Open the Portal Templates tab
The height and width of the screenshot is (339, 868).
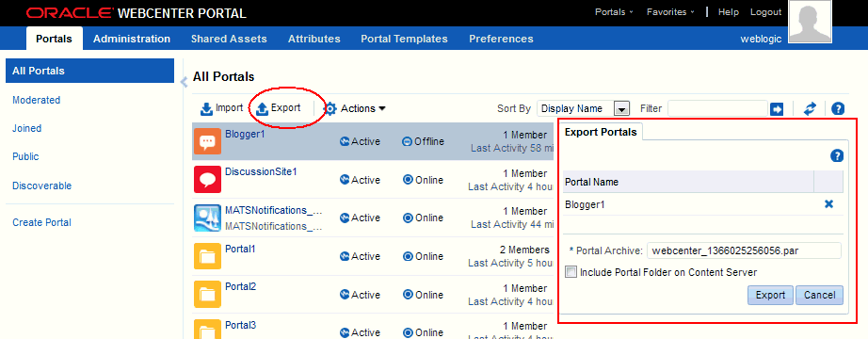click(x=404, y=39)
